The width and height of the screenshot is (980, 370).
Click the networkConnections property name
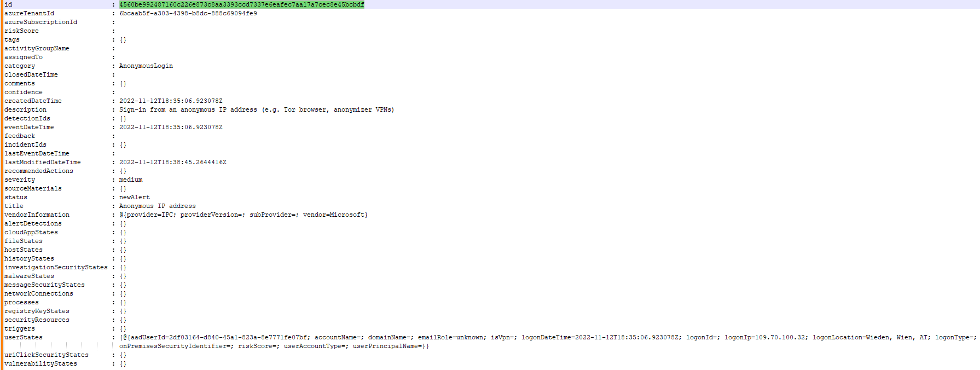pyautogui.click(x=39, y=293)
